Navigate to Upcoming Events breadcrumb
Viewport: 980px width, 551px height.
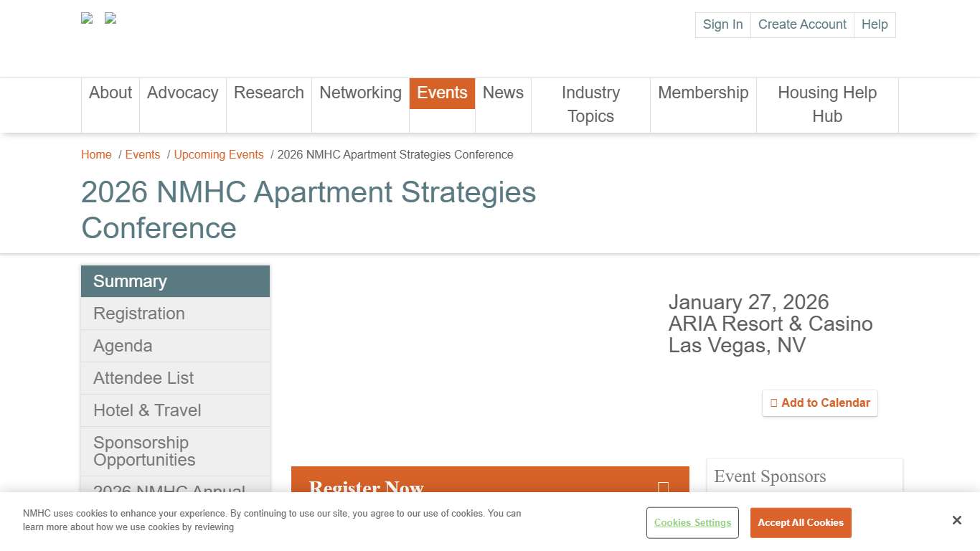pos(219,155)
